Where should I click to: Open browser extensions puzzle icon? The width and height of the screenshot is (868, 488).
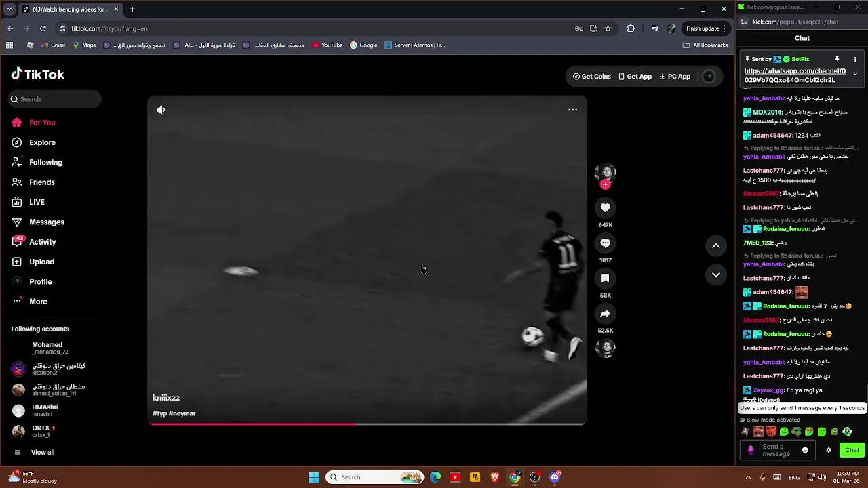[x=631, y=28]
